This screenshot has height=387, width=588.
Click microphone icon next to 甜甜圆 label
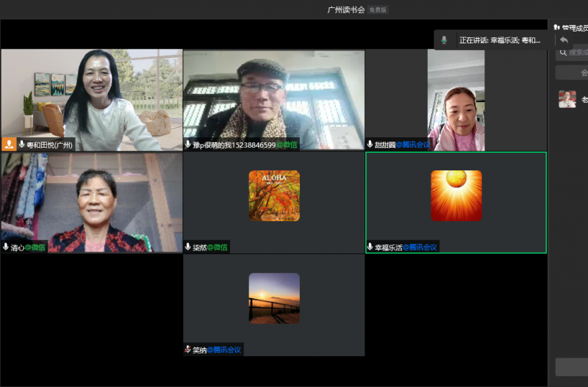pos(370,145)
